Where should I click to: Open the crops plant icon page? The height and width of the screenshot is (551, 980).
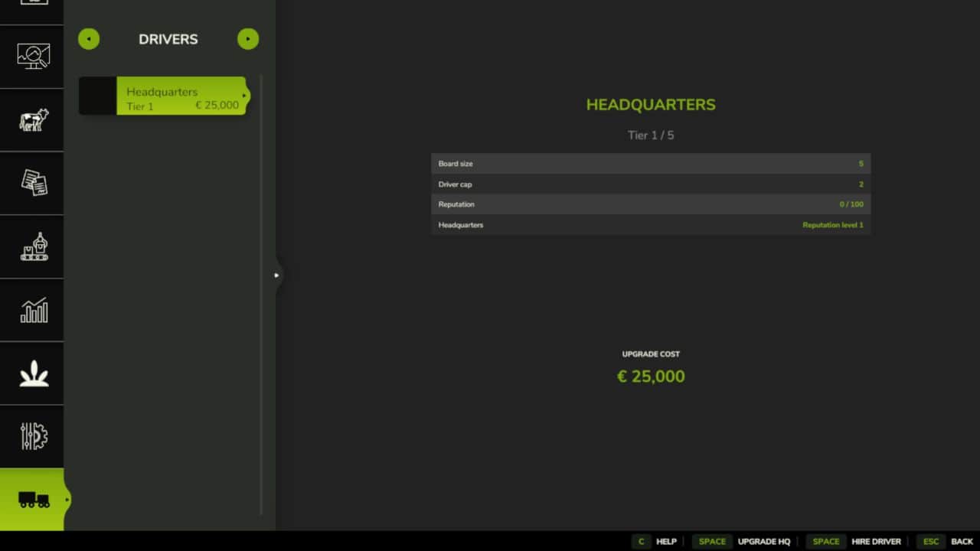coord(32,373)
